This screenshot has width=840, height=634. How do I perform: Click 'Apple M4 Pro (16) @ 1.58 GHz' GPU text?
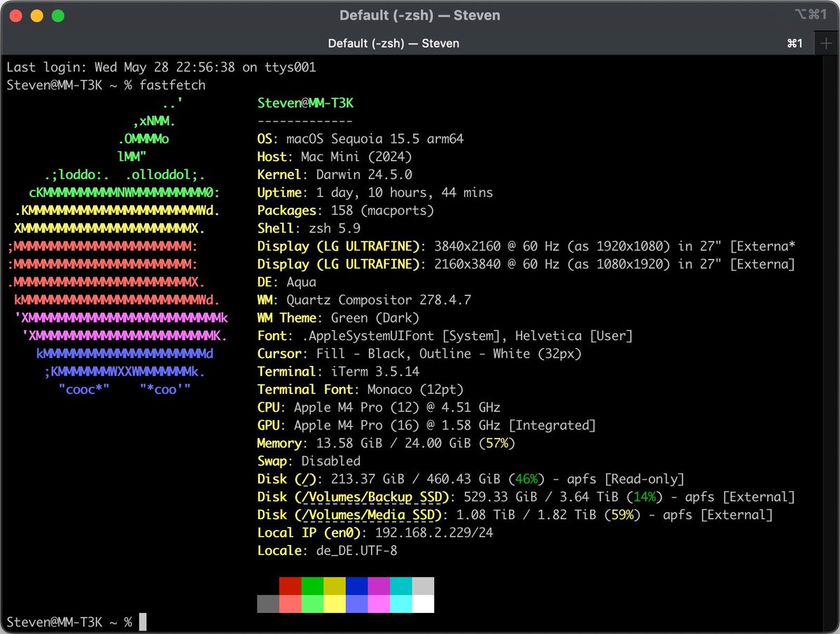point(397,425)
